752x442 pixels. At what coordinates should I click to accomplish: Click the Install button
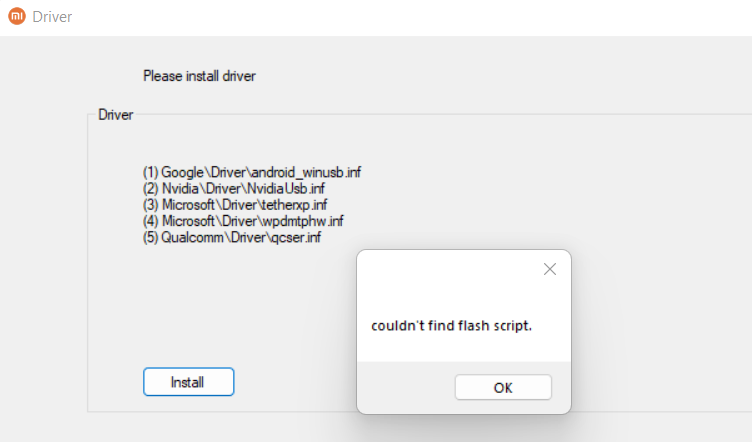[x=188, y=382]
